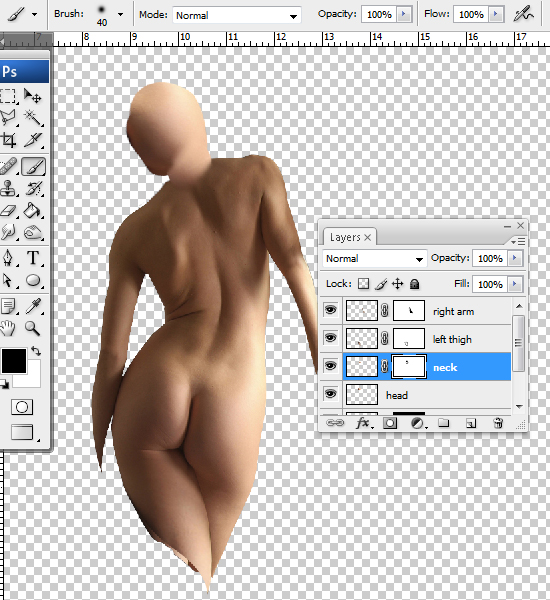Open the background color picker
This screenshot has width=550, height=600.
coord(34,378)
